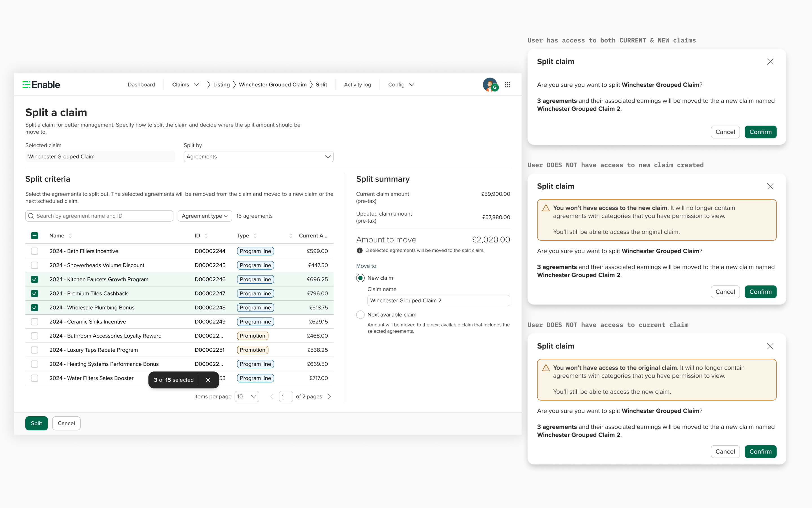Image resolution: width=812 pixels, height=508 pixels.
Task: Uncheck Premium Tiles Cashback
Action: 35,293
